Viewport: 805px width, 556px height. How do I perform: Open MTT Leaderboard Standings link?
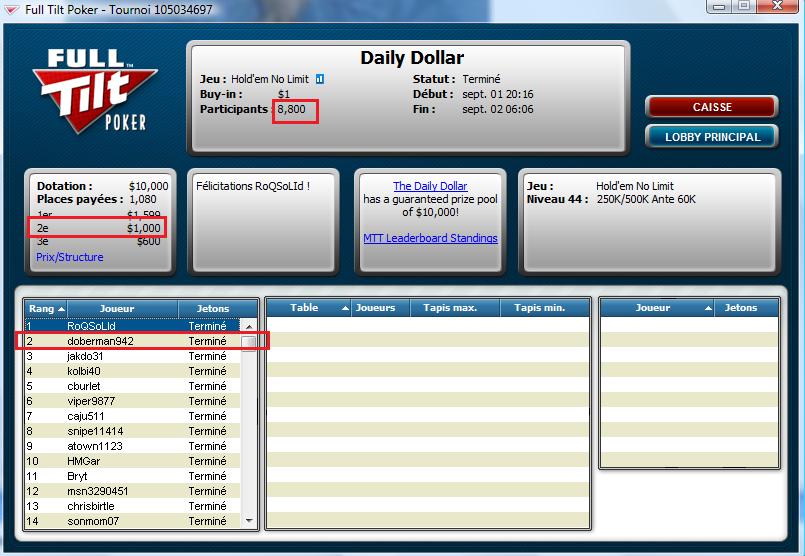[x=430, y=238]
